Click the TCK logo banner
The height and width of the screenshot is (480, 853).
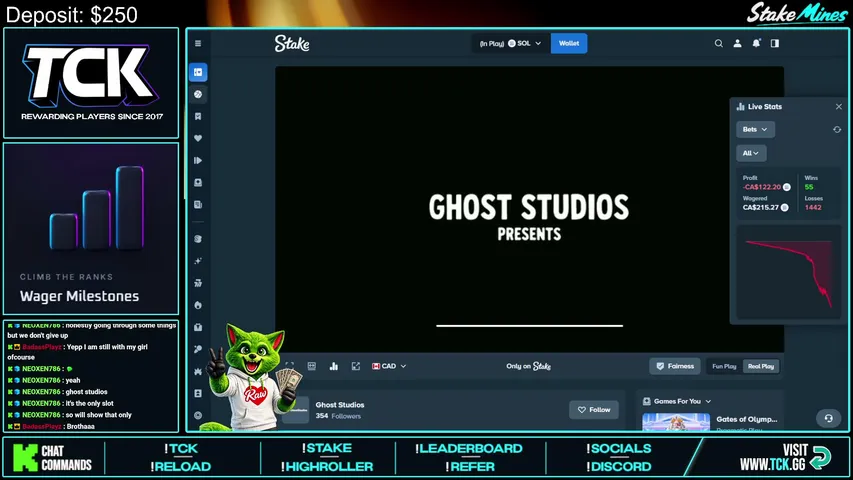point(91,83)
